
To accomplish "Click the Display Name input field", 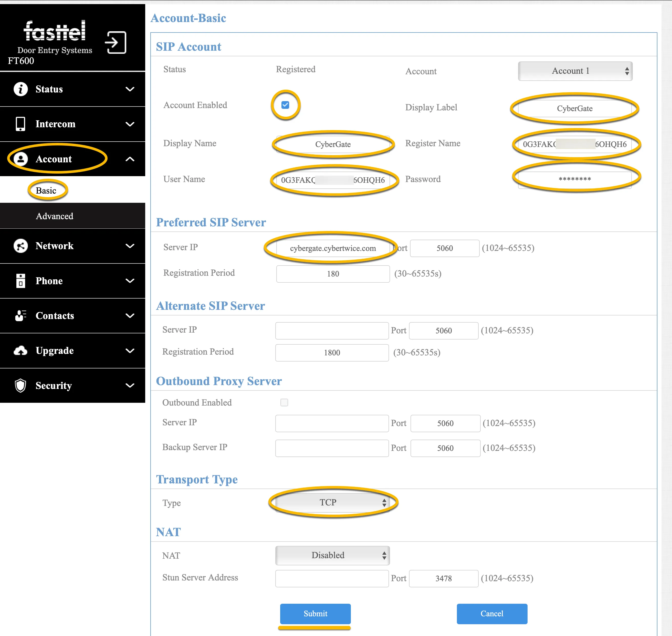I will [333, 144].
